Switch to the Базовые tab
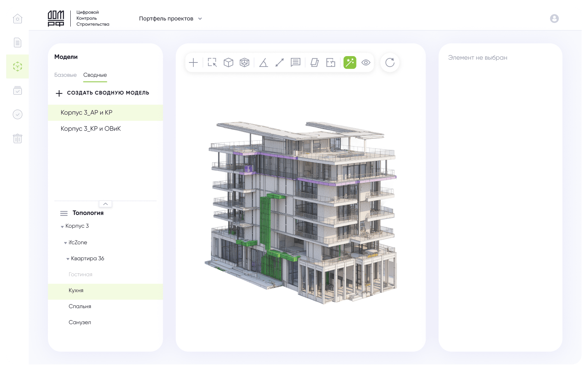Image resolution: width=588 pixels, height=371 pixels. pyautogui.click(x=65, y=75)
